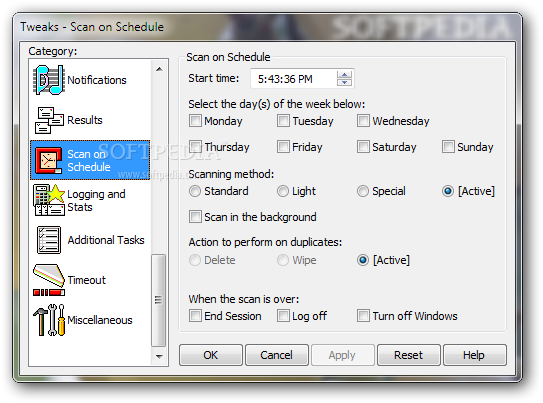This screenshot has height=403, width=543.
Task: Check the Wednesday checkbox
Action: click(363, 121)
